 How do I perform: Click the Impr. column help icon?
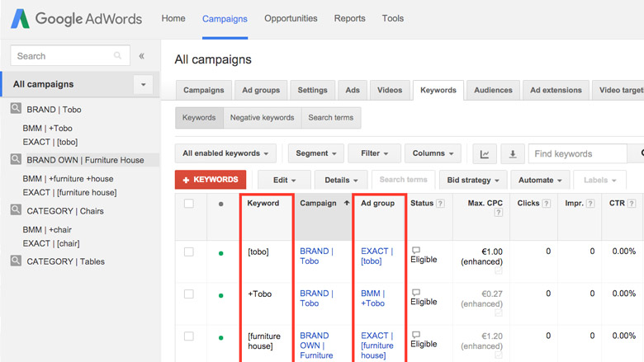click(590, 204)
